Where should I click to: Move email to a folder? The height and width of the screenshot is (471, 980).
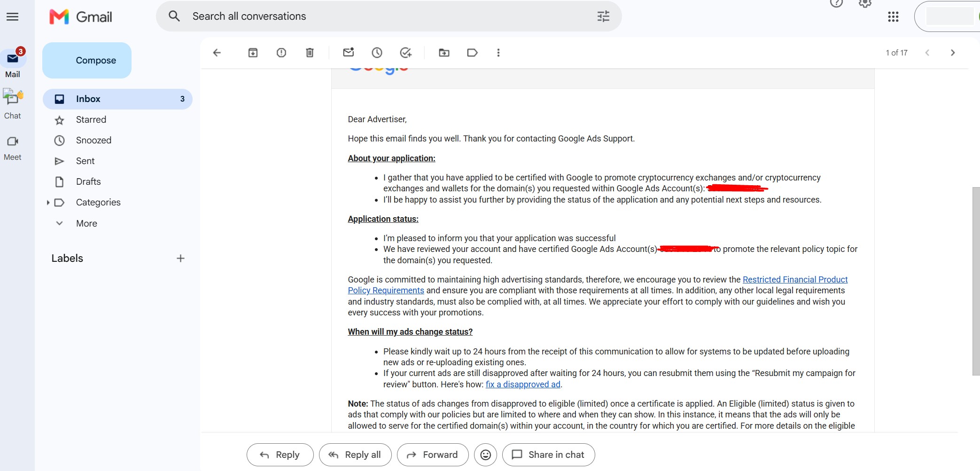pyautogui.click(x=444, y=53)
